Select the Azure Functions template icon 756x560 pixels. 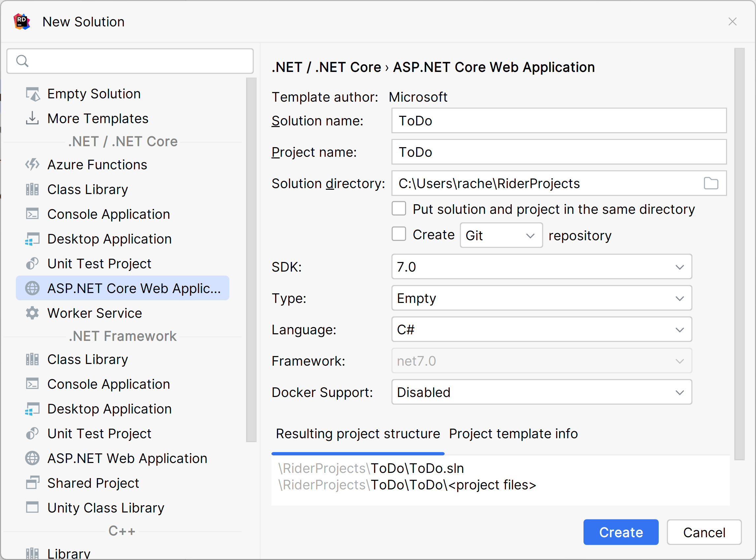tap(32, 165)
